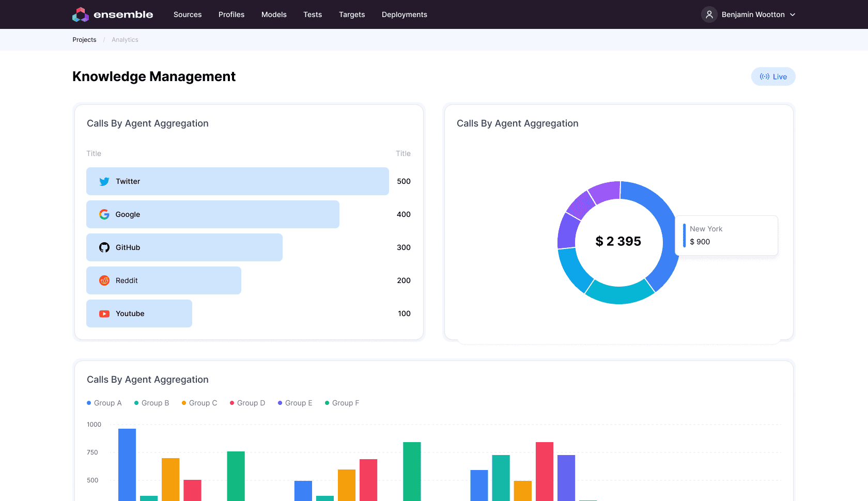Viewport: 868px width, 501px height.
Task: Click the Knowledge Management heading
Action: point(154,76)
